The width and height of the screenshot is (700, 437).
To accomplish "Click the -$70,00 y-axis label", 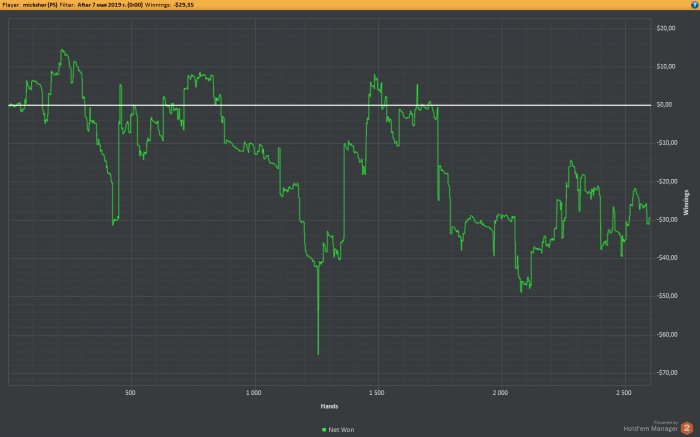I will pos(667,372).
